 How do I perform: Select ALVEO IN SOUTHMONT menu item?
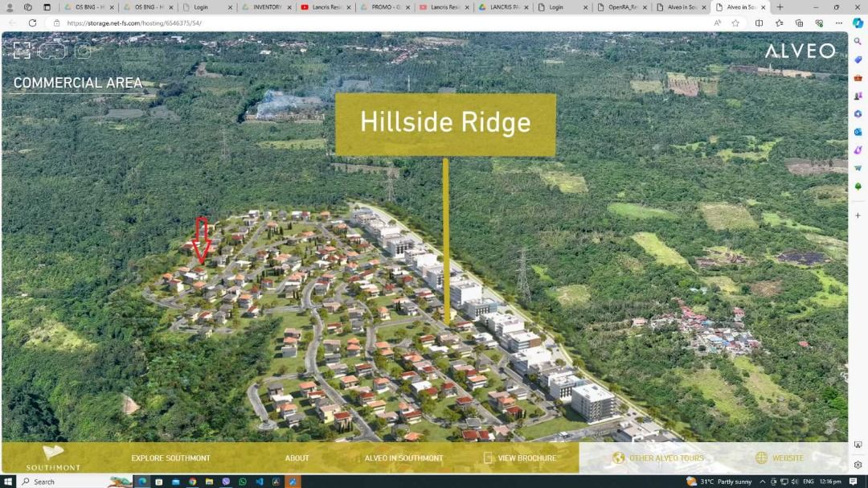[403, 458]
